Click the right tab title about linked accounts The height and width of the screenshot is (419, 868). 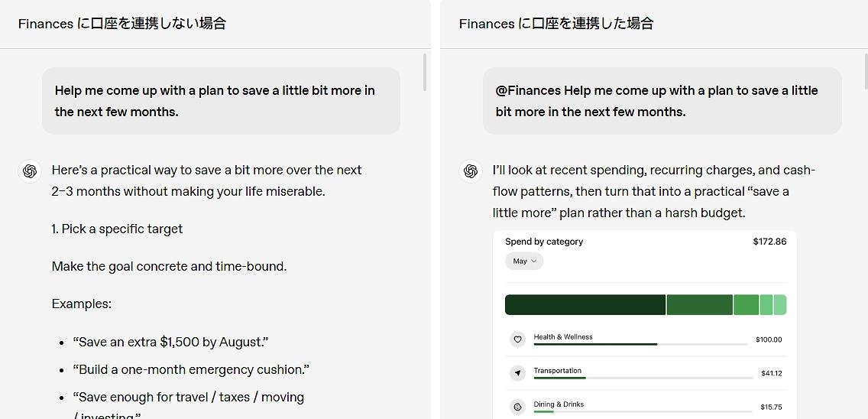[x=556, y=23]
